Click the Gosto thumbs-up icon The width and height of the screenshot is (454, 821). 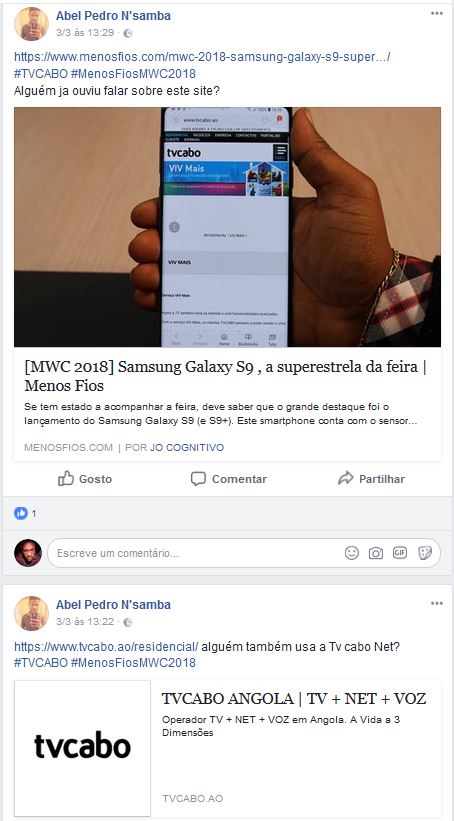pos(65,479)
